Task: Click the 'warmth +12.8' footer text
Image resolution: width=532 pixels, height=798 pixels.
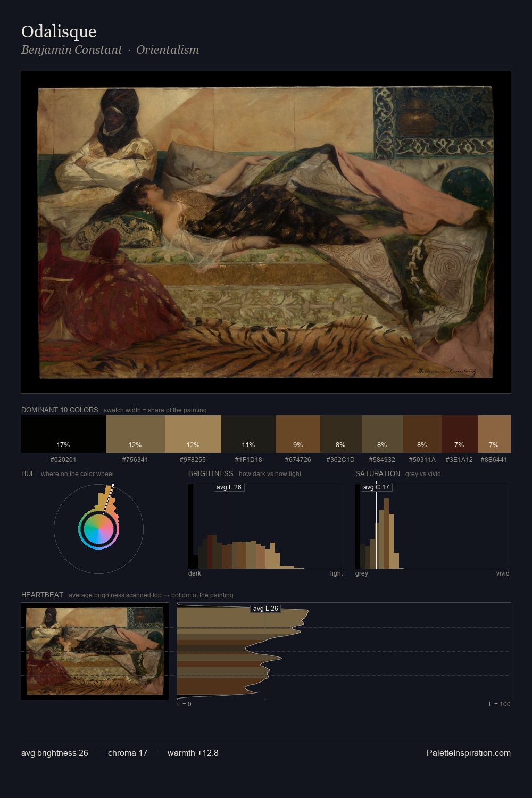Action: (x=193, y=753)
